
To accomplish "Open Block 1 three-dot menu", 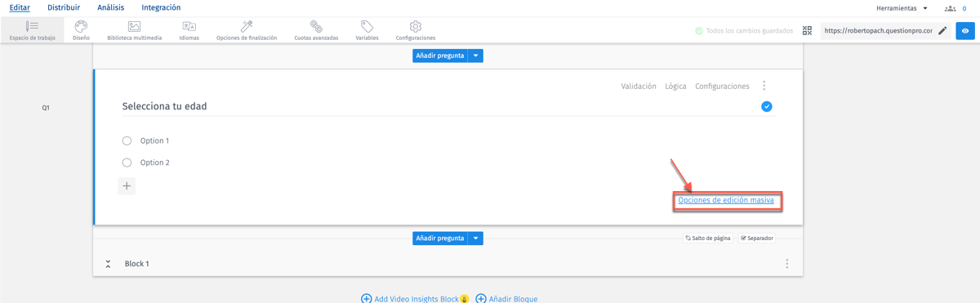I will 787,264.
